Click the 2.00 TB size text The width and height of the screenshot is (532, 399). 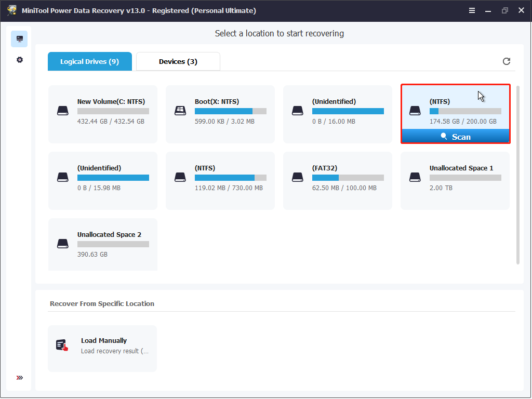pos(441,188)
